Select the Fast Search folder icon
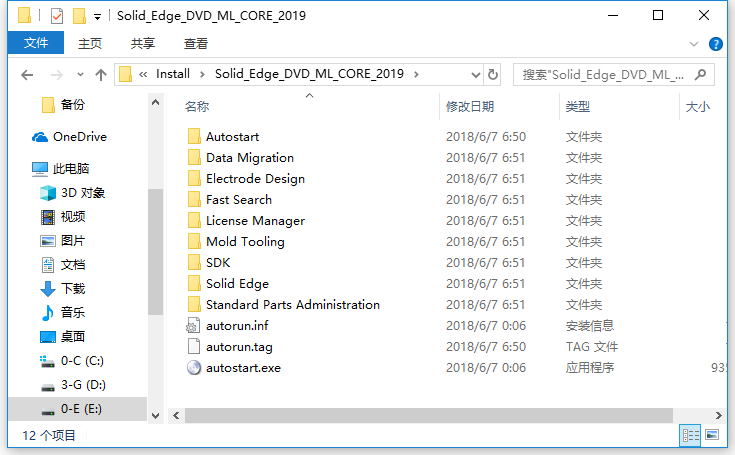 [x=194, y=200]
